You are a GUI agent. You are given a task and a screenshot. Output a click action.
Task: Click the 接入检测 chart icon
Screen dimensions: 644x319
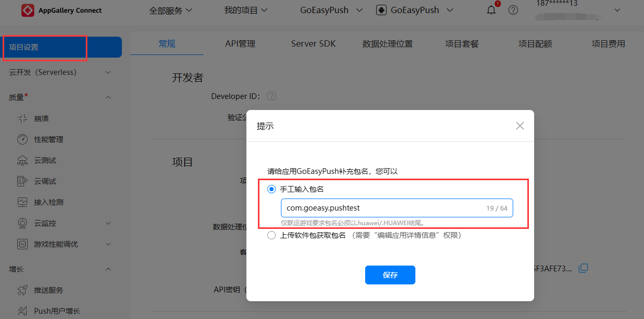coord(22,202)
